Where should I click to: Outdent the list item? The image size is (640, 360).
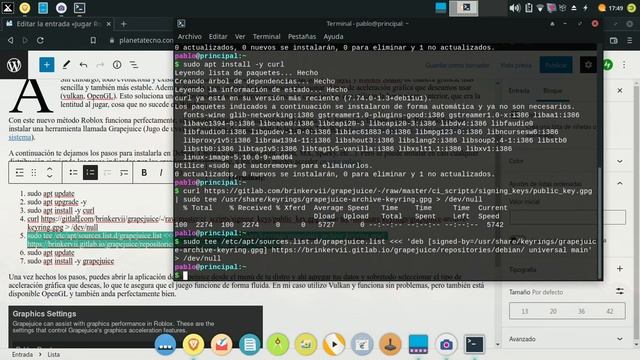(107, 173)
